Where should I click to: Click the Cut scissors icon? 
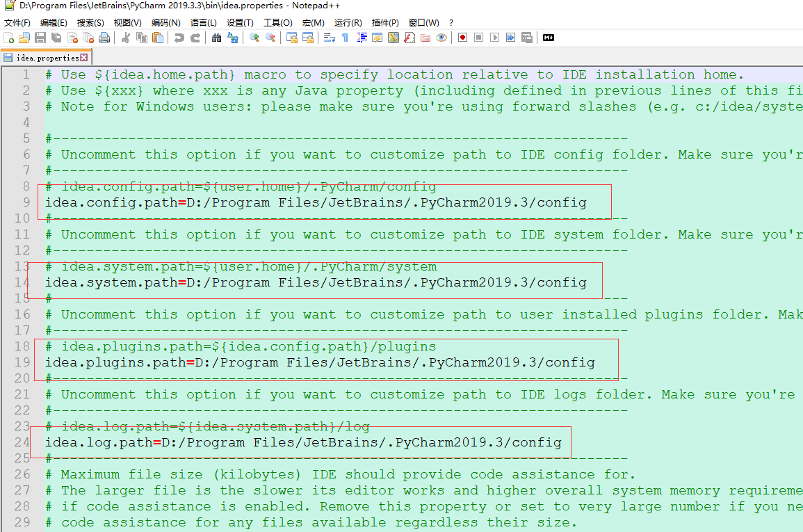125,38
